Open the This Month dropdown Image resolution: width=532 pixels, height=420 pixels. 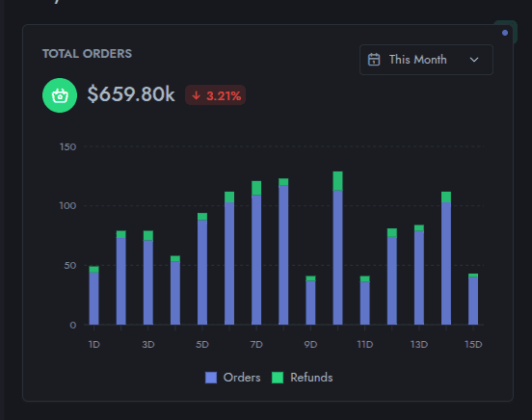426,60
